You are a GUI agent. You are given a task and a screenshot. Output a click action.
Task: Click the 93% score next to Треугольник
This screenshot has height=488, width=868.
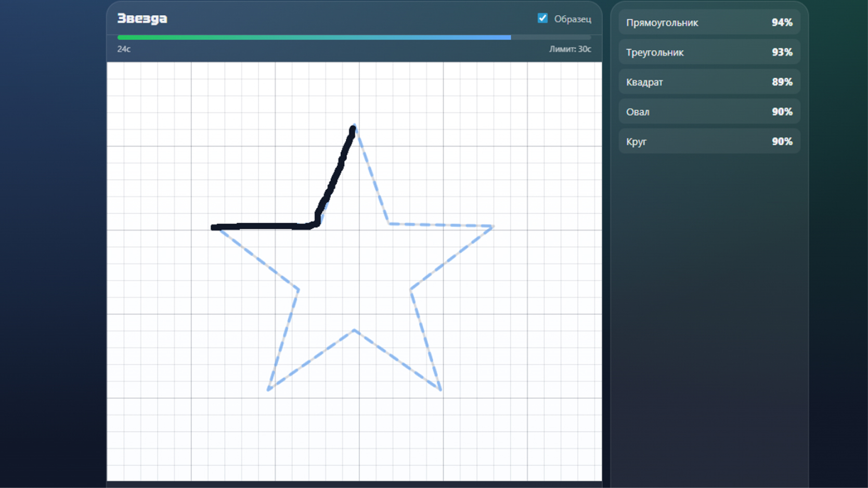(783, 52)
